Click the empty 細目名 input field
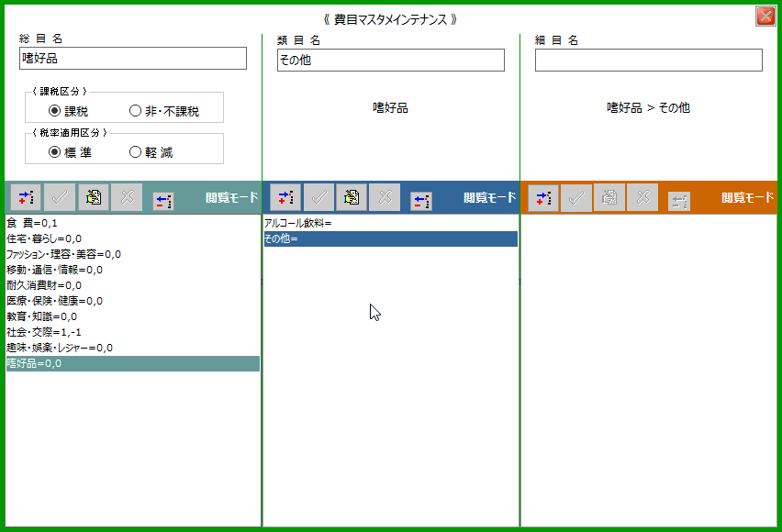The image size is (782, 532). pos(649,60)
